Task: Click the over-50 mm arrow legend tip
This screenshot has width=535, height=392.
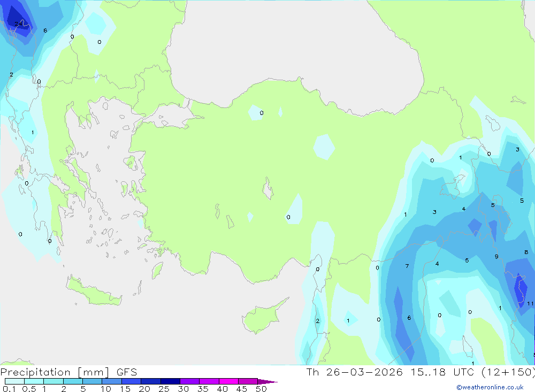Action: 267,382
